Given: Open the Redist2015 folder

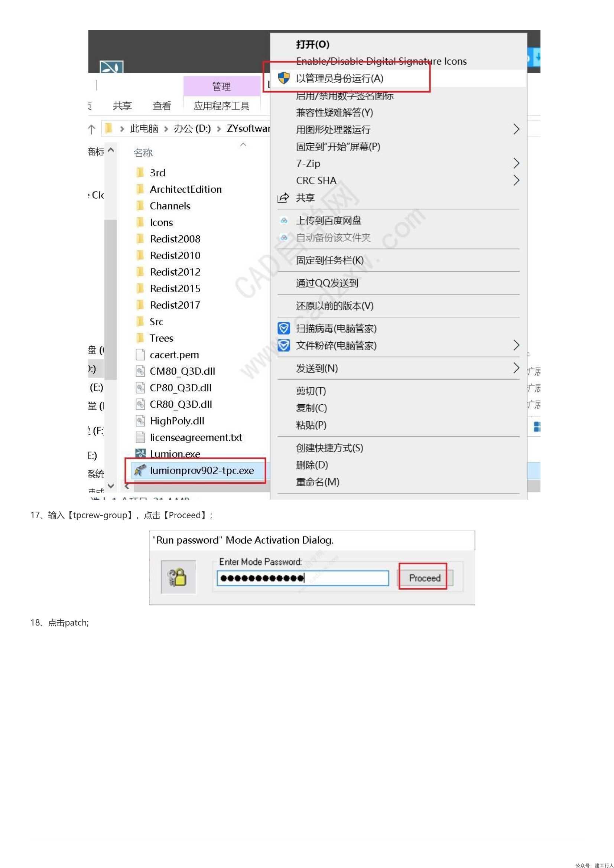Looking at the screenshot, I should click(175, 288).
